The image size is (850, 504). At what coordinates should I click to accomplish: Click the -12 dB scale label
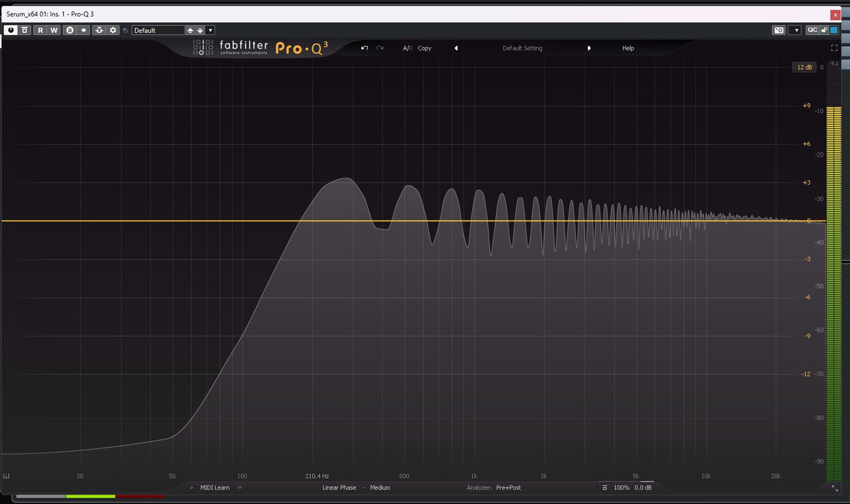tap(806, 374)
